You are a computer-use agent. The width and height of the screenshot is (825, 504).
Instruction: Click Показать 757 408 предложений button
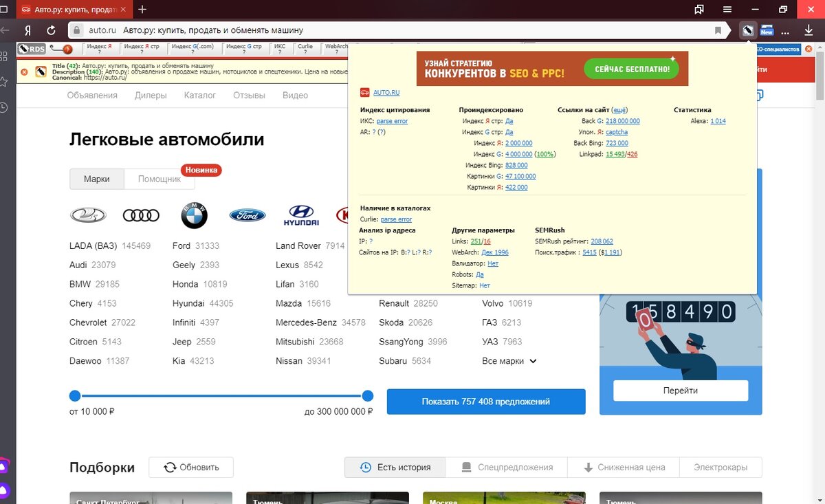(486, 402)
